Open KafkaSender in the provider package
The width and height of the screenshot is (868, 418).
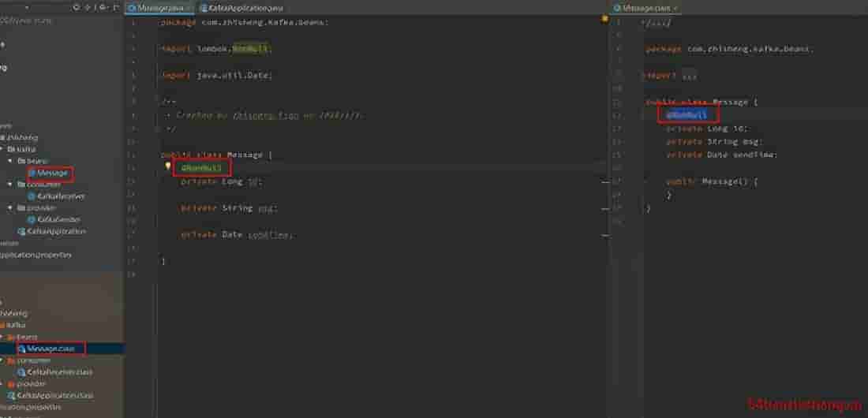(x=58, y=219)
